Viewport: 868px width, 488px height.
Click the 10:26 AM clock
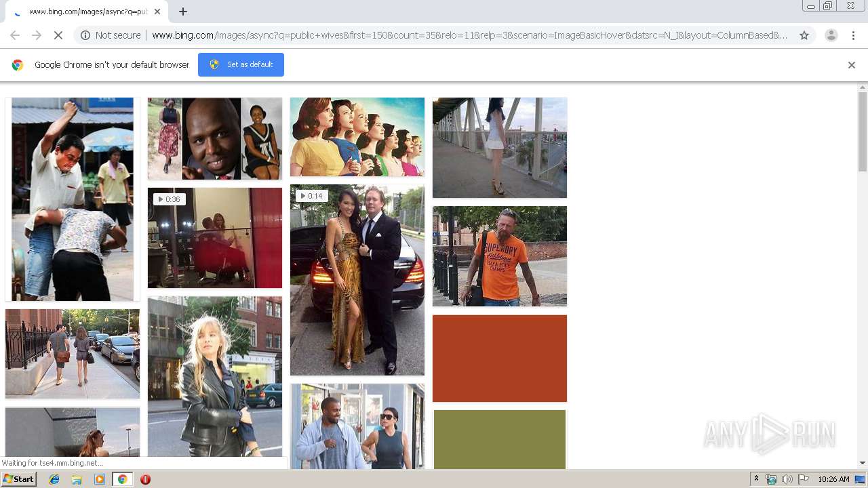coord(833,479)
